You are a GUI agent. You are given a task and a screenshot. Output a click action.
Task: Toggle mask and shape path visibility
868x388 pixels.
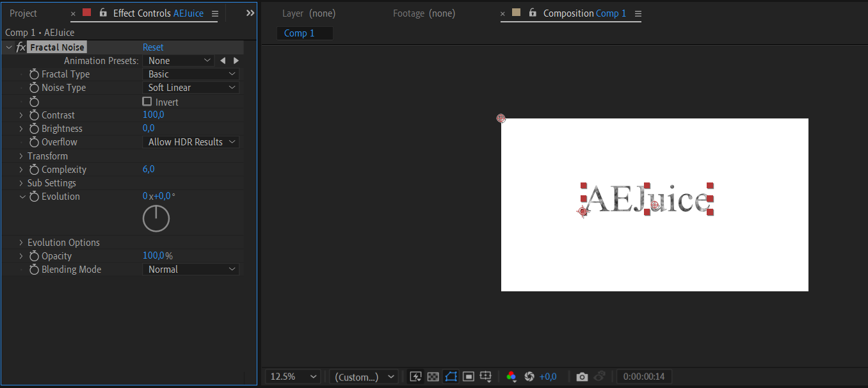[451, 376]
